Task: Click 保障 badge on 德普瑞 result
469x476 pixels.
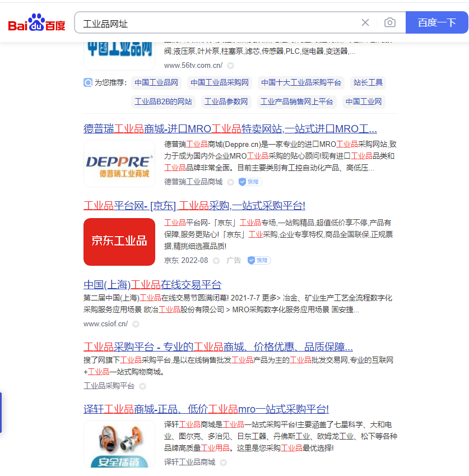Action: coord(250,182)
